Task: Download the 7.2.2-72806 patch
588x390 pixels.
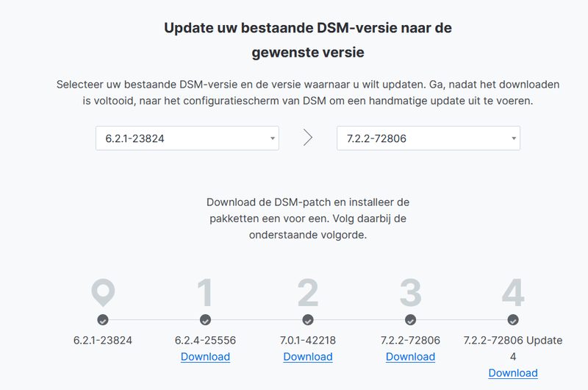Action: pyautogui.click(x=410, y=357)
